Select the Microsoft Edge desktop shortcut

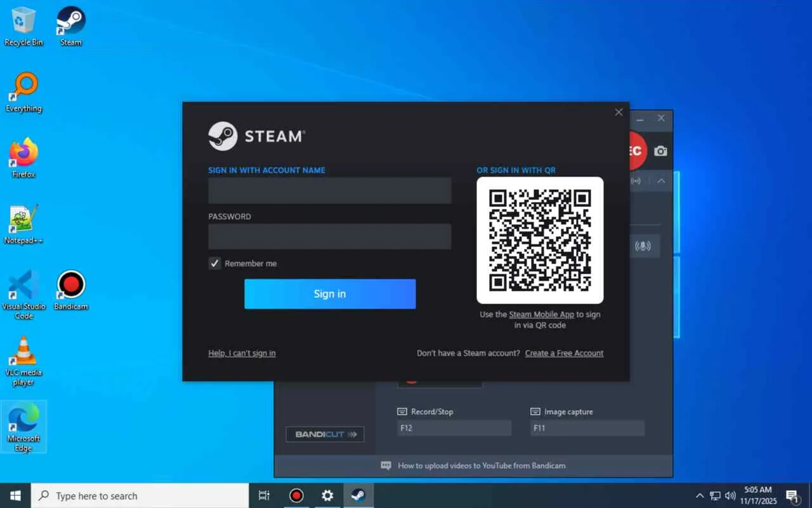pyautogui.click(x=24, y=427)
